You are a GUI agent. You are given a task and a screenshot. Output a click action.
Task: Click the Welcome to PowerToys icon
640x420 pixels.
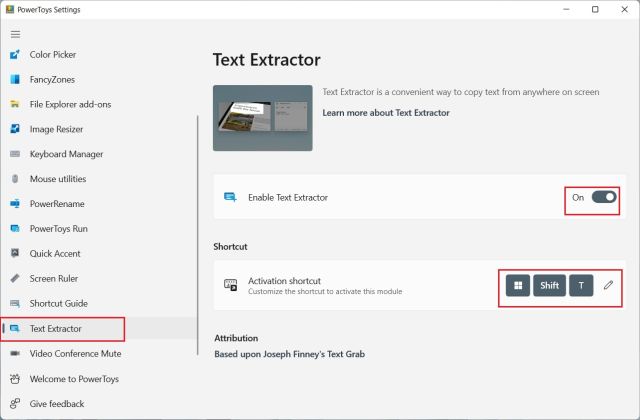click(15, 379)
